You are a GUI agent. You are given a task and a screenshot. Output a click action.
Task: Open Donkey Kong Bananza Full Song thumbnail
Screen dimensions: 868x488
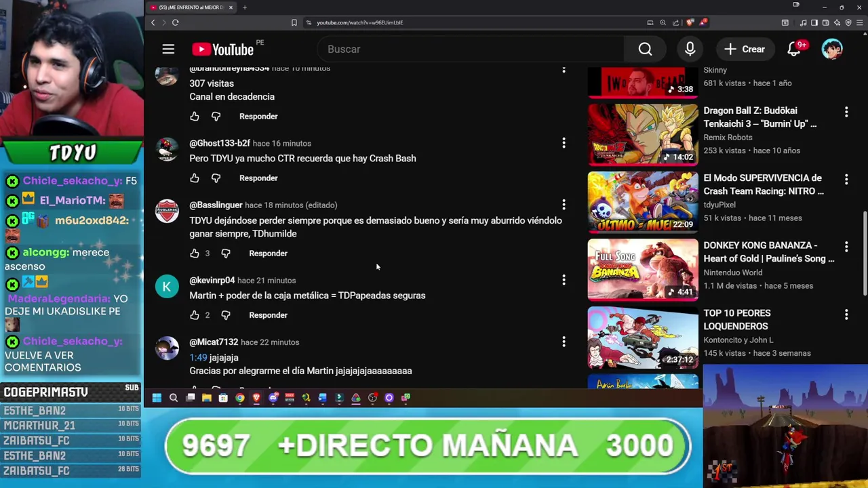(x=643, y=270)
